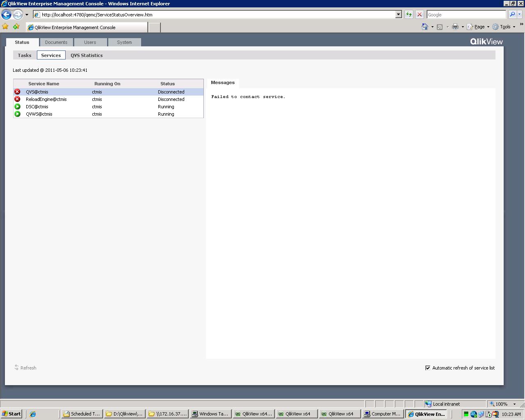Image resolution: width=525 pixels, height=420 pixels.
Task: Switch to the System tab
Action: 124,42
